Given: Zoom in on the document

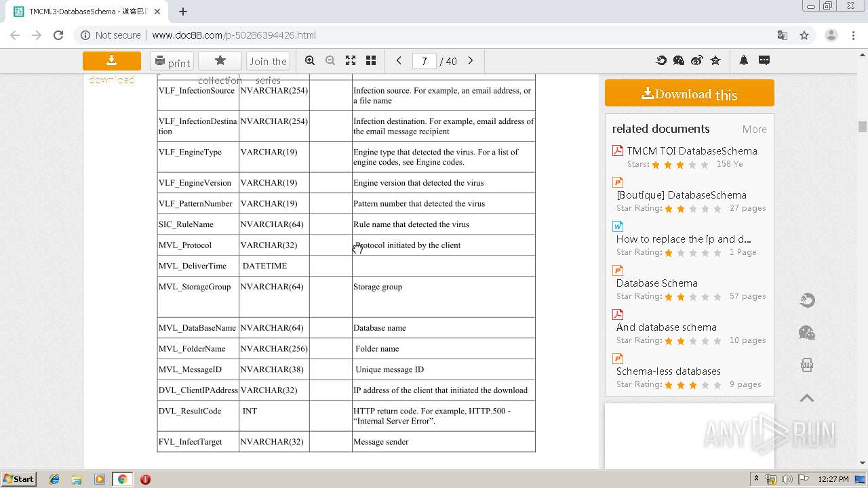Looking at the screenshot, I should (x=310, y=61).
